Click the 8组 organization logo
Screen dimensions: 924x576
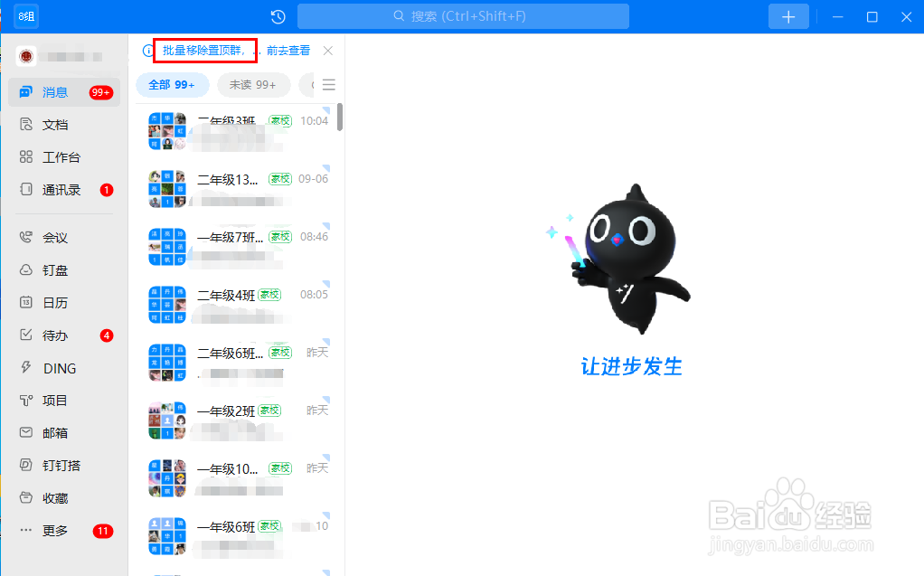26,16
